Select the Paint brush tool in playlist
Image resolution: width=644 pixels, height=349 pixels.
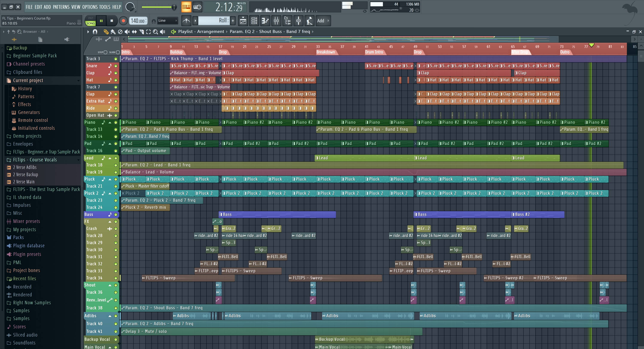[x=113, y=32]
